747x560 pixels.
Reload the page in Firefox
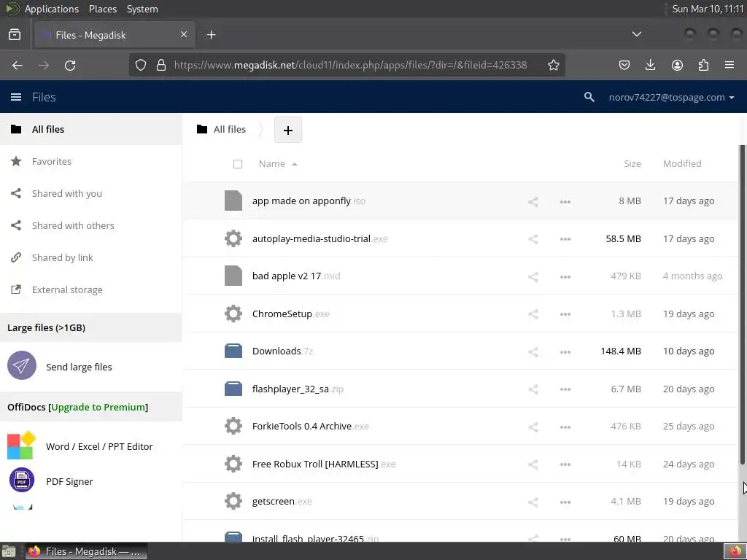70,65
